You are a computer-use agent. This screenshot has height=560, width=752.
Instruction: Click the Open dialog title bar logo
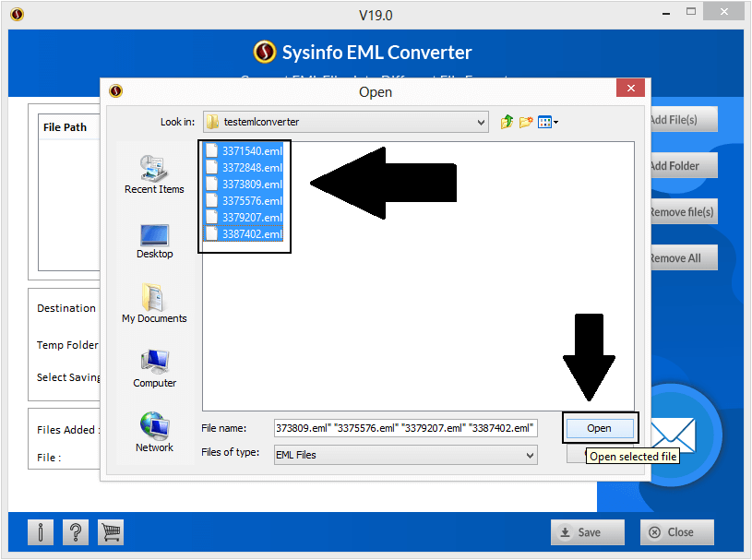[x=115, y=91]
